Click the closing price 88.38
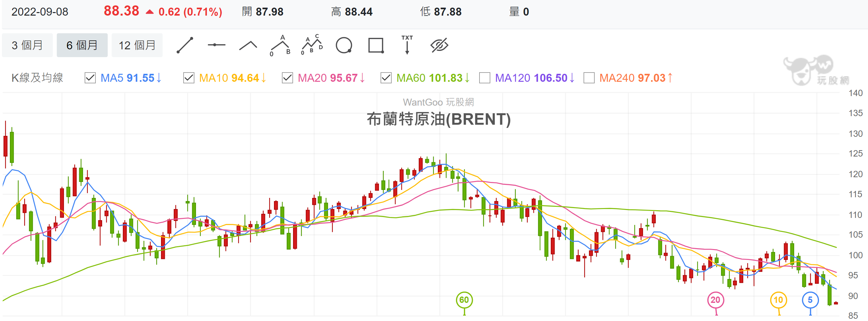 point(121,11)
